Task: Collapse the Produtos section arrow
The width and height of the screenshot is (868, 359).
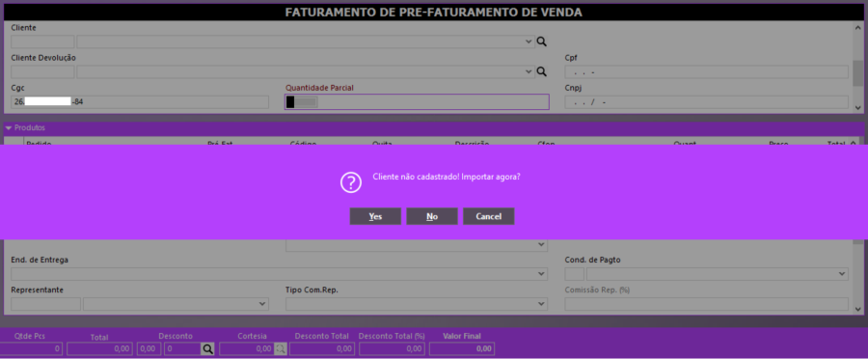Action: 9,128
